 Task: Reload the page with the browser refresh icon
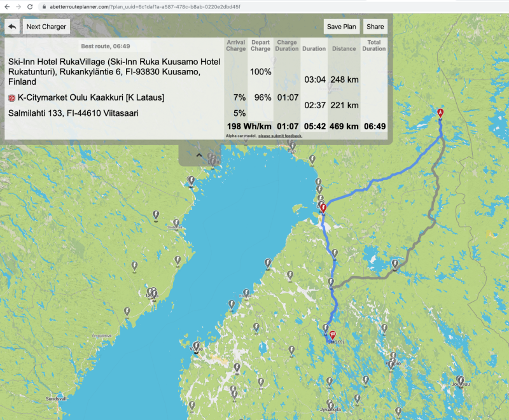point(30,6)
